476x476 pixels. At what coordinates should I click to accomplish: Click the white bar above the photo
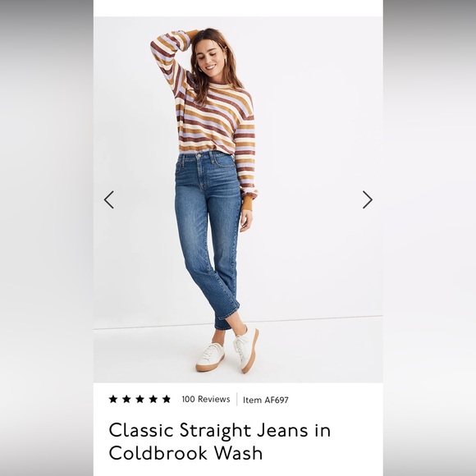(238, 8)
